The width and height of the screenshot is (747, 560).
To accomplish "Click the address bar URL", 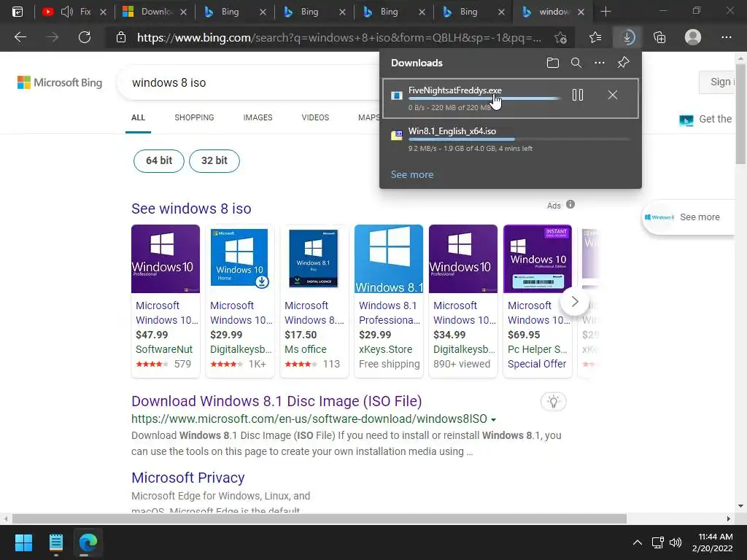I will [338, 38].
